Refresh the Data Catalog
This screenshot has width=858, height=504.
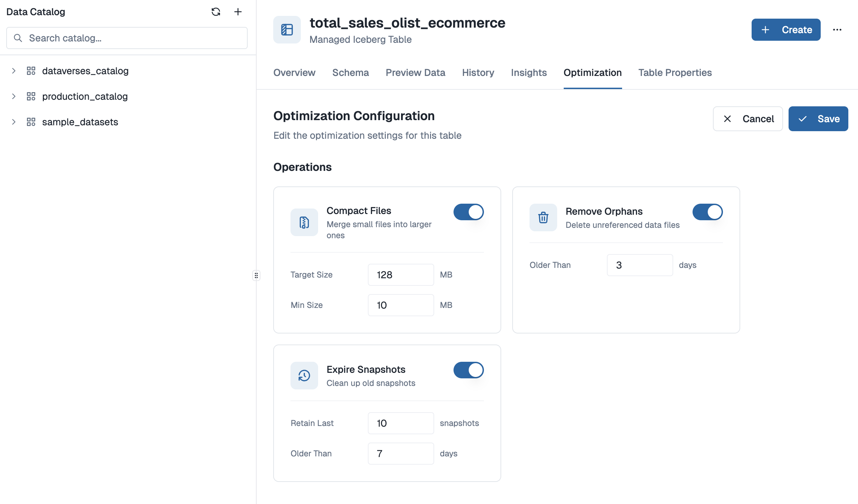(x=216, y=12)
